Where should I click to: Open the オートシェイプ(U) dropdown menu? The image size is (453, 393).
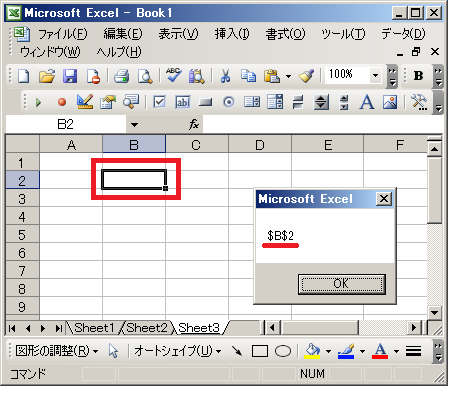click(178, 351)
